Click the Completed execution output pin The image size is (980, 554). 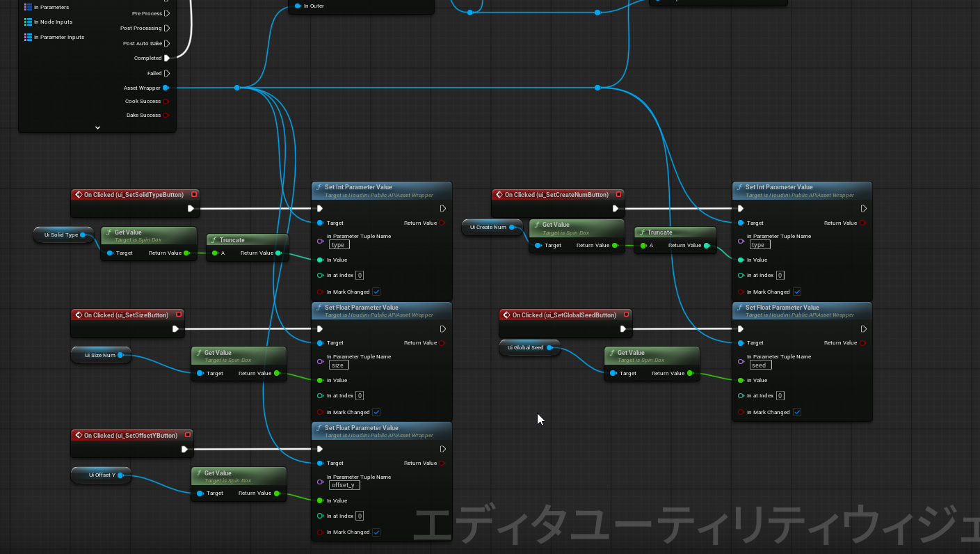[x=167, y=58]
